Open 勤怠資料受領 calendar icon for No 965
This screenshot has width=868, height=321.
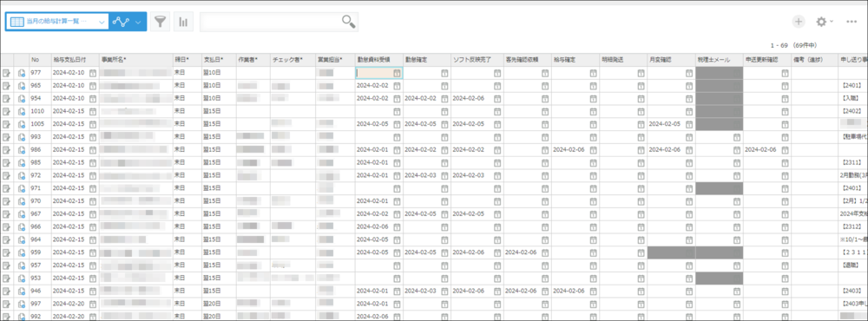pyautogui.click(x=397, y=85)
